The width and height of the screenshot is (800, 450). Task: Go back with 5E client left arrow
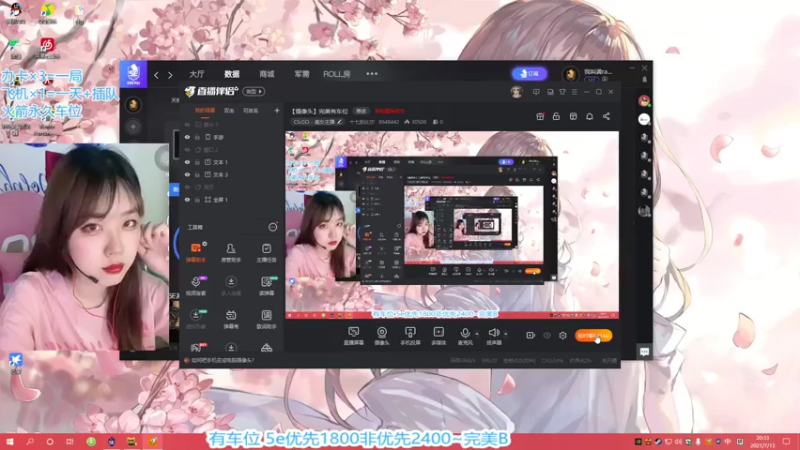pyautogui.click(x=156, y=75)
